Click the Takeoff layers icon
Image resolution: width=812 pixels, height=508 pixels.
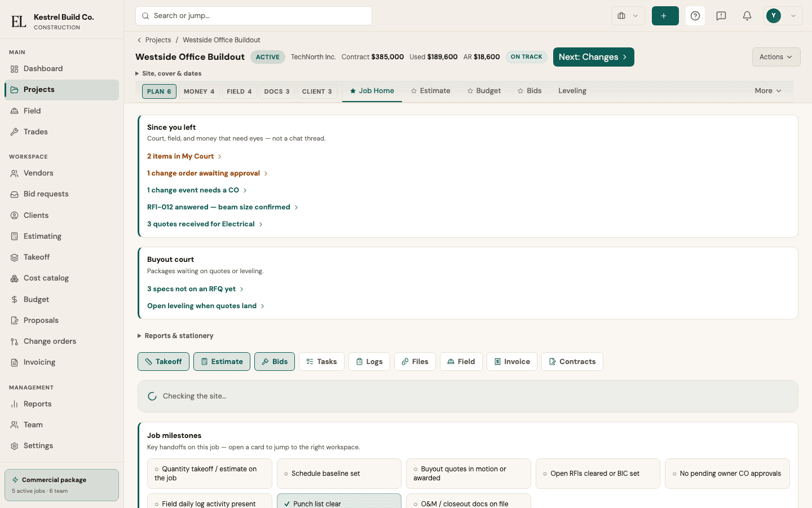point(15,257)
